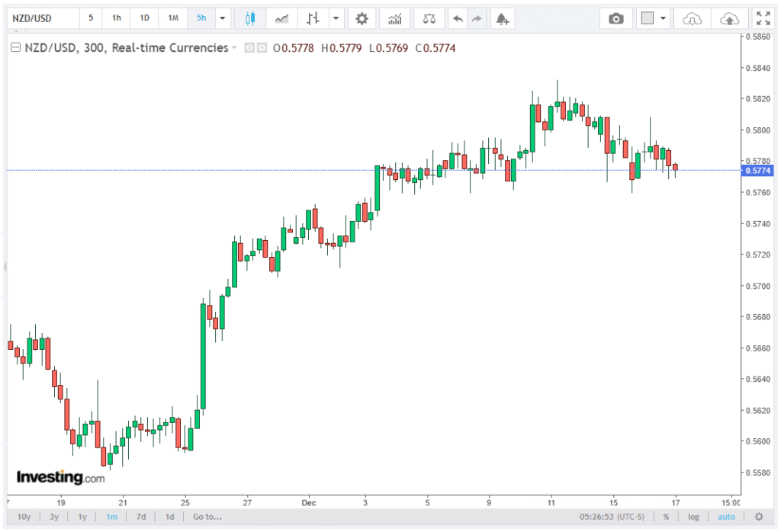Open the bar style dropdown arrow

[x=334, y=18]
